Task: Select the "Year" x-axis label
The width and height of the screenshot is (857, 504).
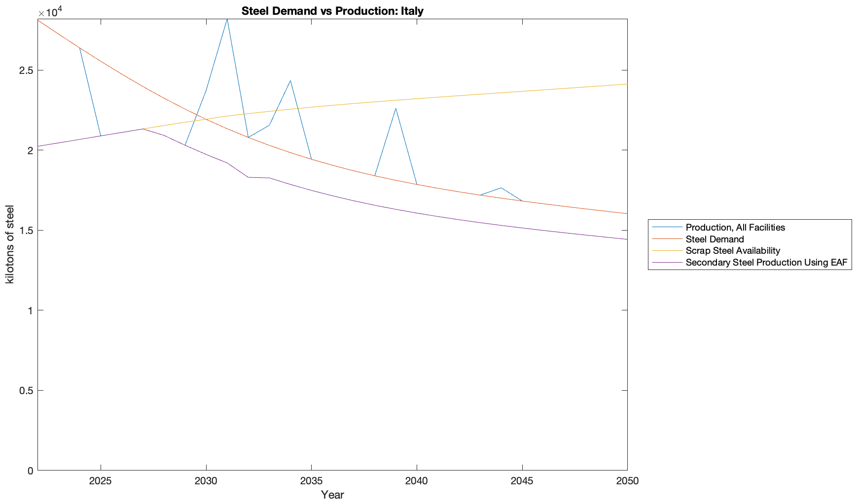Action: (x=332, y=495)
